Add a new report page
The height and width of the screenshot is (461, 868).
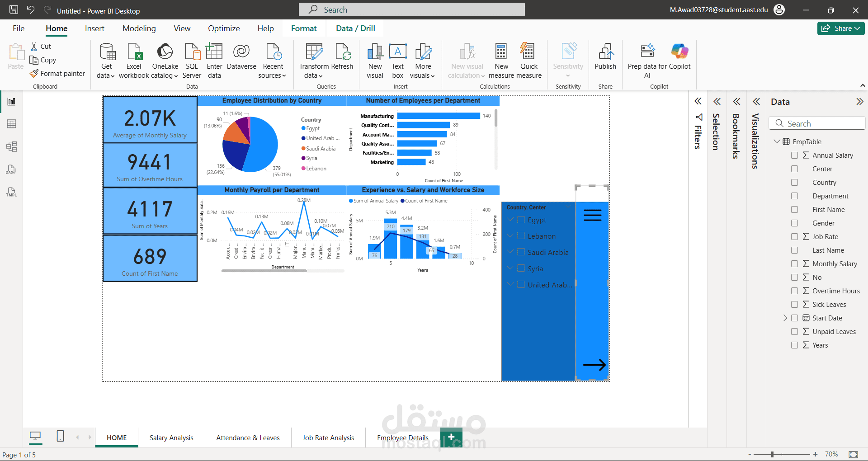(451, 437)
